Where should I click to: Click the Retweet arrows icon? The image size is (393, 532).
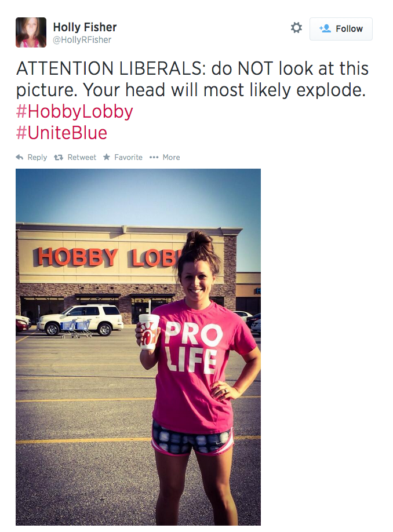pos(59,158)
